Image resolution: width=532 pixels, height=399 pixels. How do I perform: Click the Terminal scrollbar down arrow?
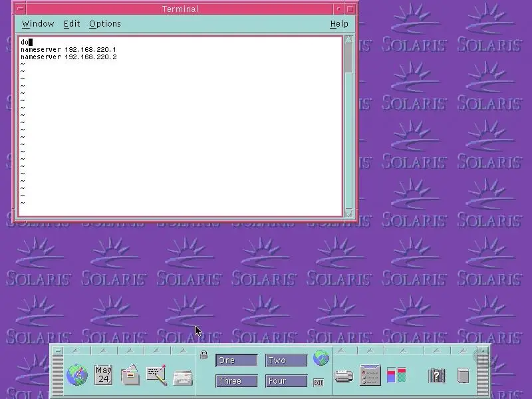click(x=348, y=213)
